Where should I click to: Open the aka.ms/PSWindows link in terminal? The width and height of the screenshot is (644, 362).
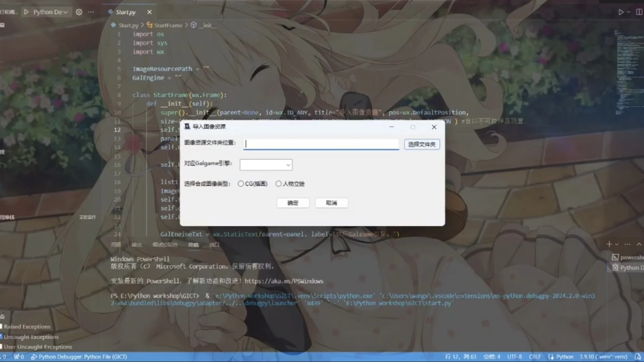(x=284, y=281)
